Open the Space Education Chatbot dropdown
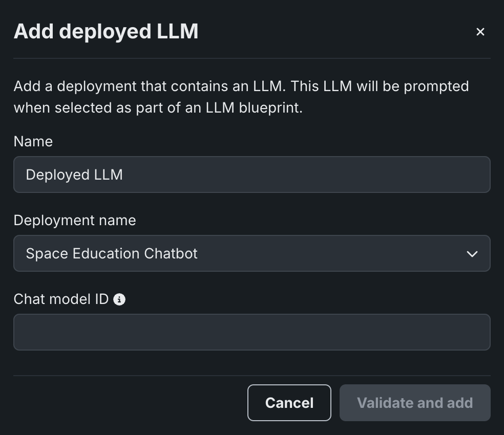Image resolution: width=504 pixels, height=435 pixels. point(251,253)
